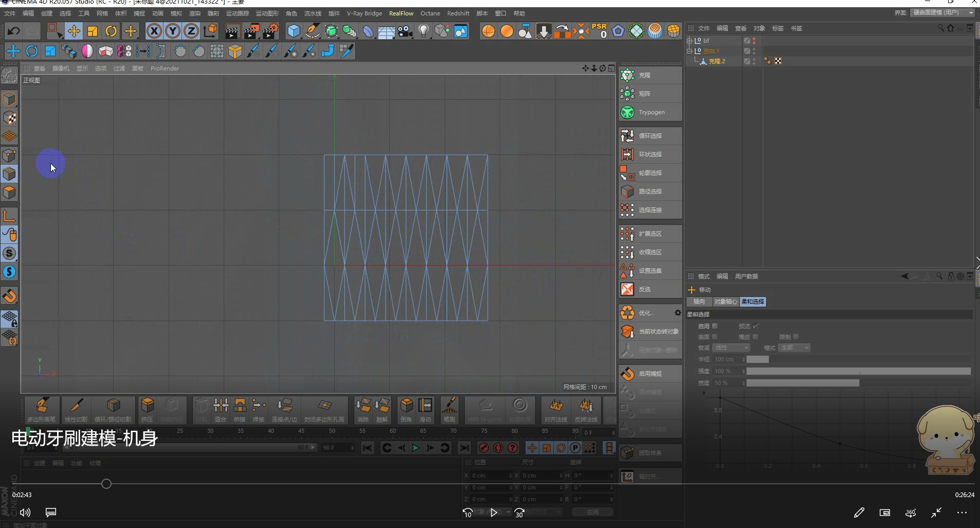The height and width of the screenshot is (528, 980).
Task: Expand the bf object in tree
Action: 689,41
